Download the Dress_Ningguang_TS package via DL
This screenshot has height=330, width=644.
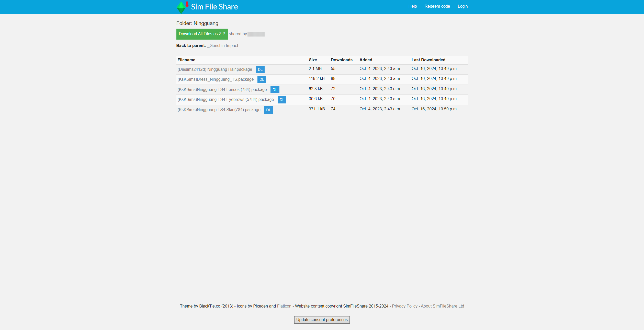coord(262,79)
